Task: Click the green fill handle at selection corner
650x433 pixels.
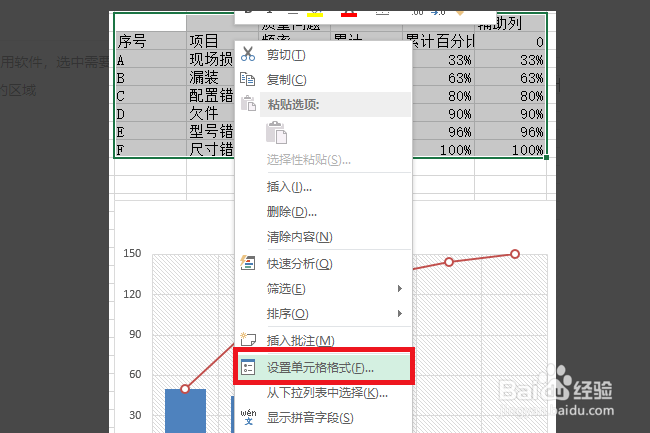Action: click(546, 157)
